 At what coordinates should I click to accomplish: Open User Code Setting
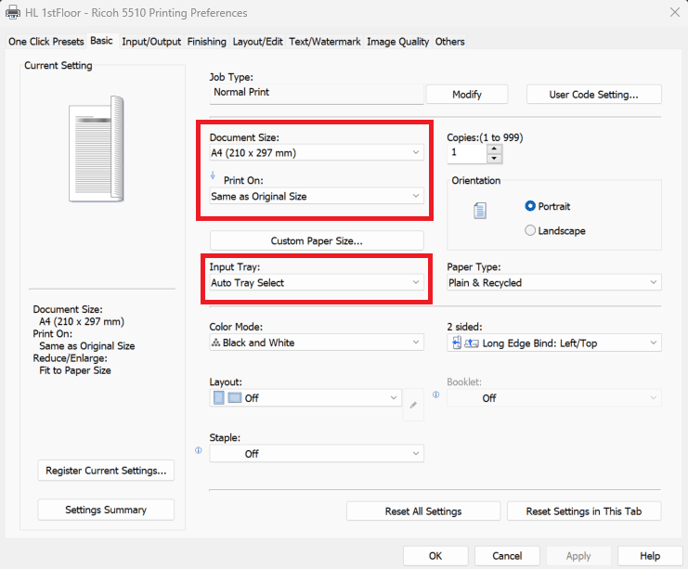[x=594, y=94]
